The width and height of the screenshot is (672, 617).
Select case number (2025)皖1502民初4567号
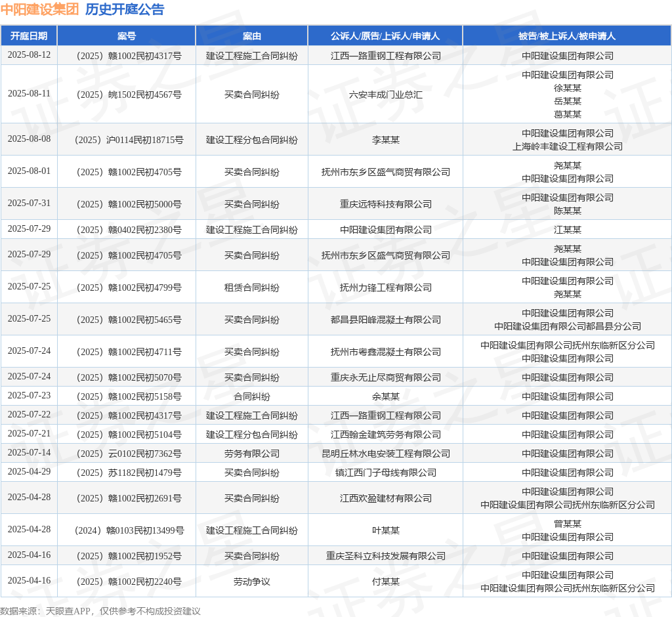click(x=128, y=95)
